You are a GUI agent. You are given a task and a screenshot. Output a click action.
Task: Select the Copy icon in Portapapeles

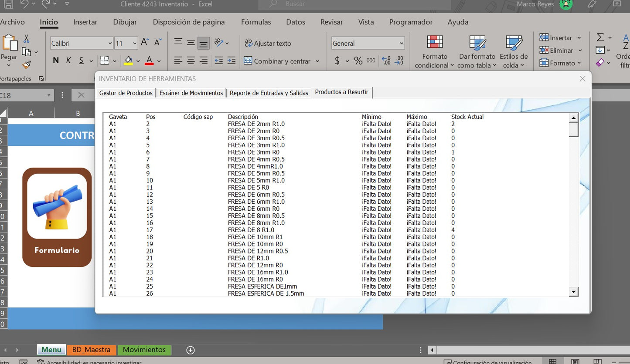pyautogui.click(x=26, y=52)
